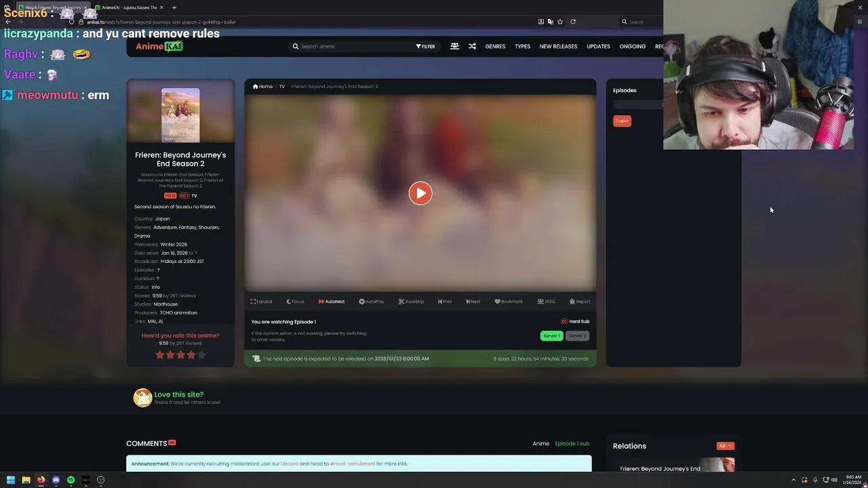Rate the anime one star
Image resolution: width=868 pixels, height=488 pixels.
160,354
